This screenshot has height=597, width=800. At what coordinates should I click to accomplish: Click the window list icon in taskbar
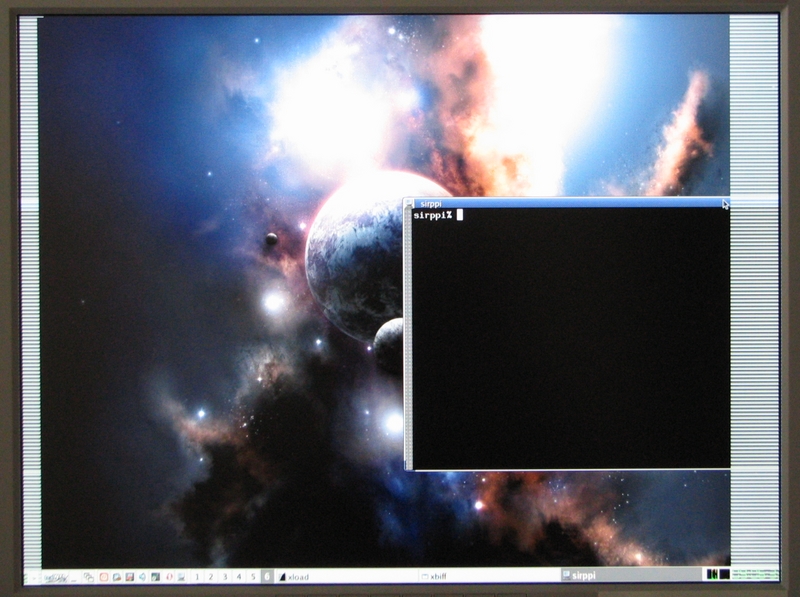[88, 577]
